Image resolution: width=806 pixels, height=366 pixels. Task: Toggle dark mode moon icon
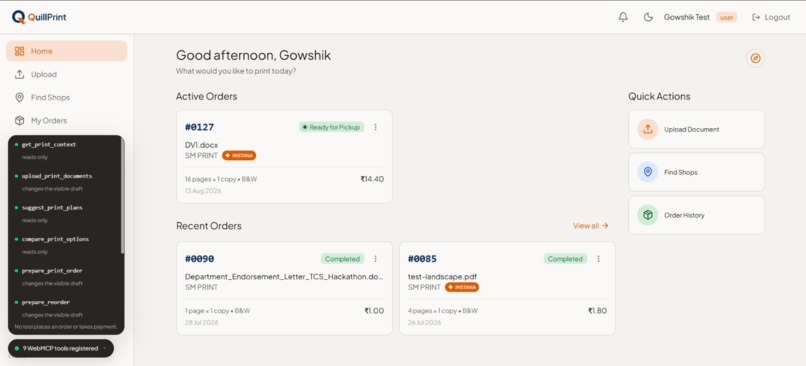648,17
